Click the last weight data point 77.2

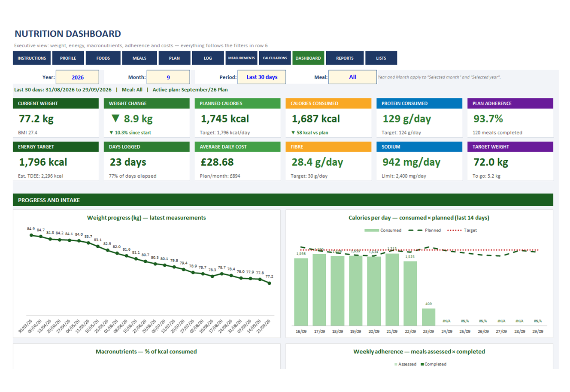(x=270, y=283)
